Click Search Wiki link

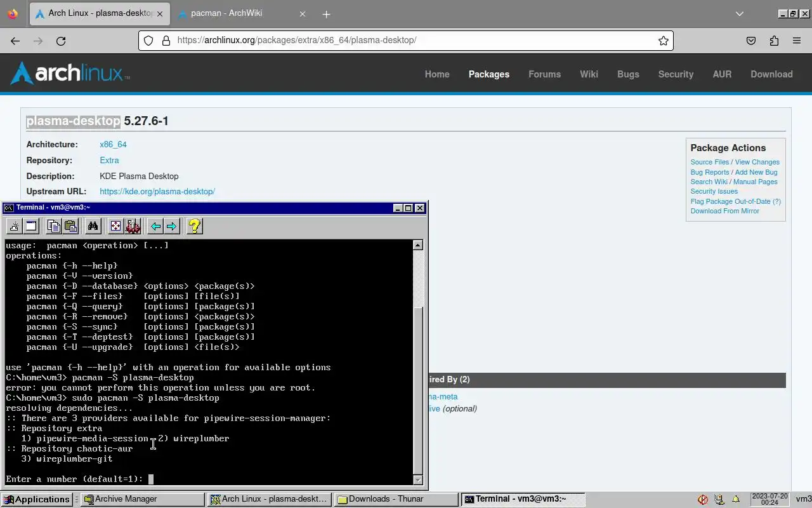pos(709,182)
